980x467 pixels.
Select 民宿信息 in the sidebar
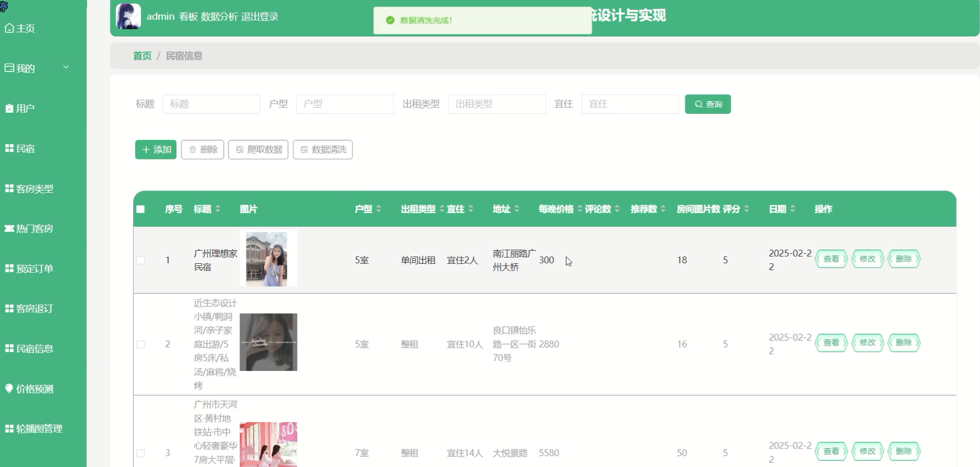point(29,349)
